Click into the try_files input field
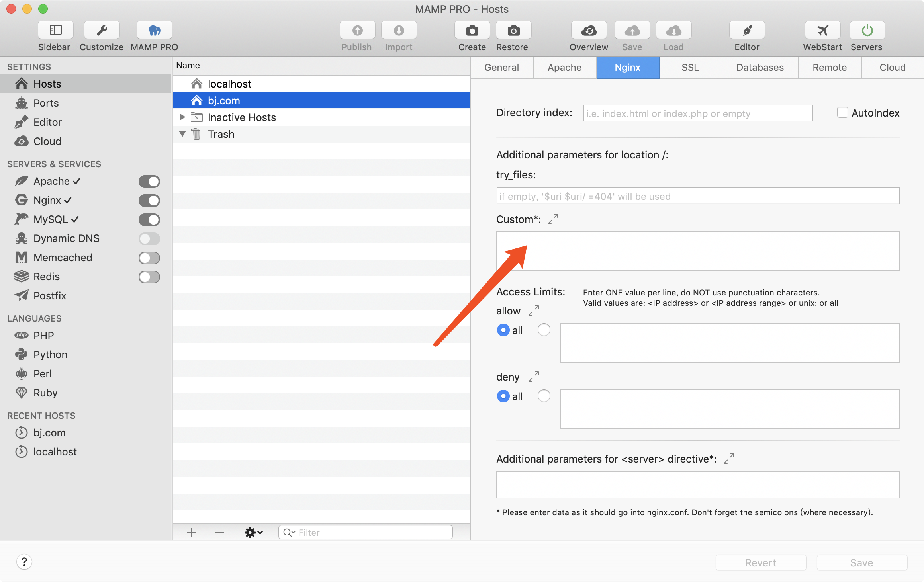This screenshot has height=582, width=924. coord(697,196)
